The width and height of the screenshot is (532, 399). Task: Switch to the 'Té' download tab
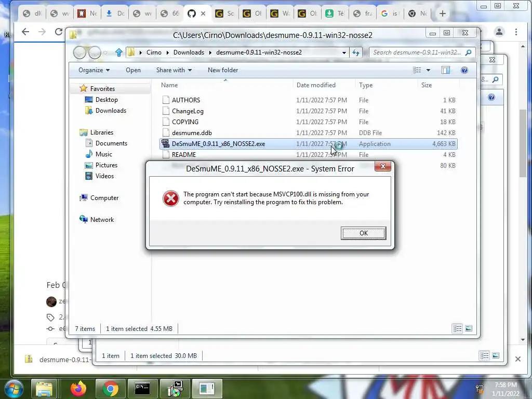[x=335, y=14]
